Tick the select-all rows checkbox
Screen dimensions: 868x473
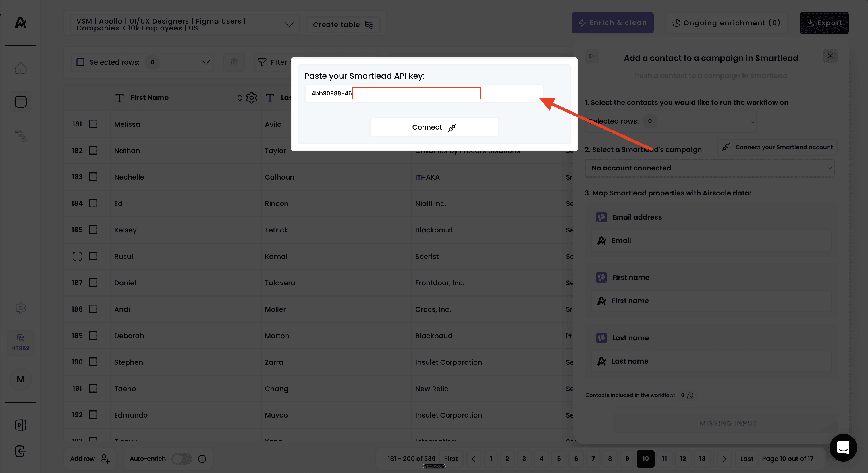[80, 62]
